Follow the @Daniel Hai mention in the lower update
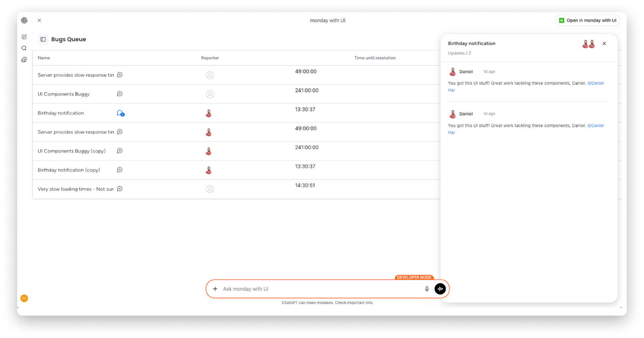 [595, 125]
